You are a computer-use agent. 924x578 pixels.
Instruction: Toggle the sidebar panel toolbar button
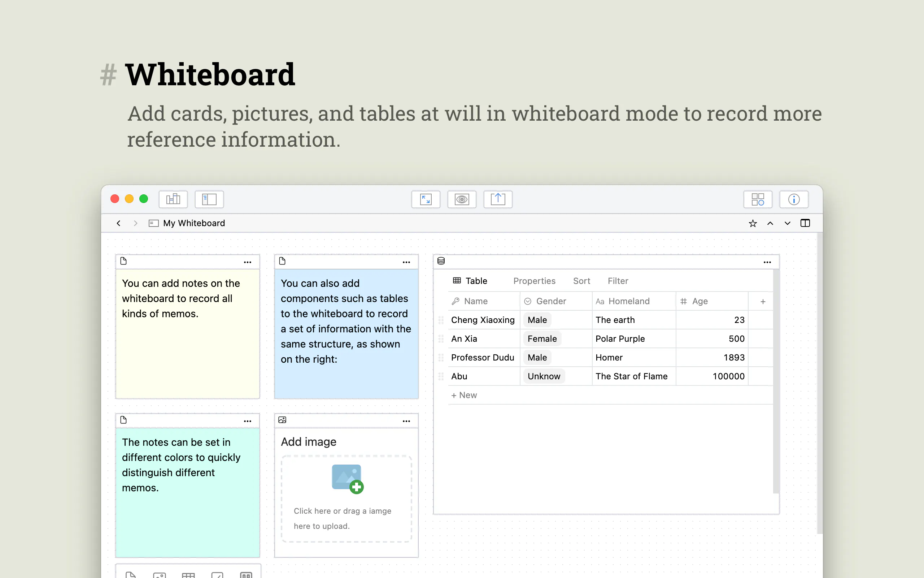209,199
